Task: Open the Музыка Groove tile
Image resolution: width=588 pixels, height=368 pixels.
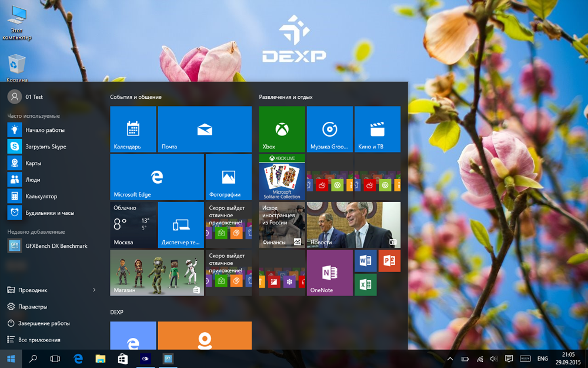Action: (x=330, y=129)
